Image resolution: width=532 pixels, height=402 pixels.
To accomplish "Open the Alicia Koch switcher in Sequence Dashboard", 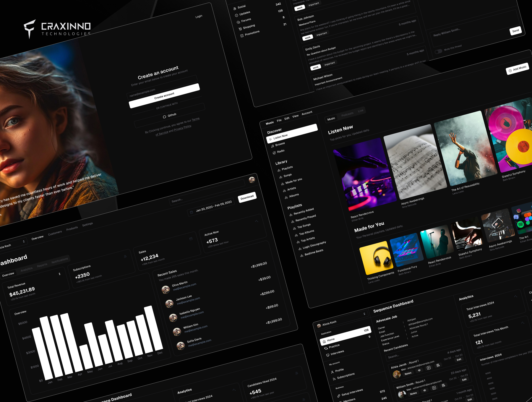I will pos(342,319).
